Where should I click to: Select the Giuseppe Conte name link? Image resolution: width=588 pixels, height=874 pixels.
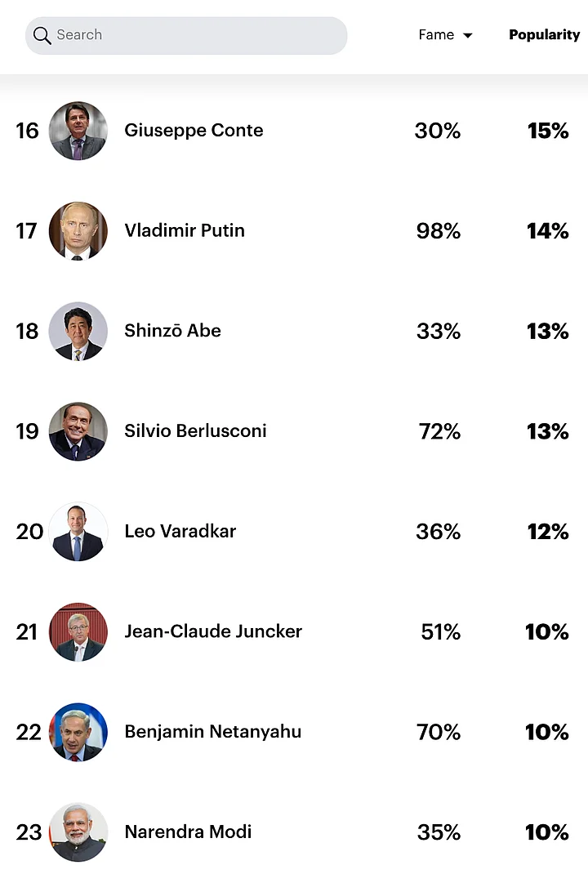coord(194,131)
